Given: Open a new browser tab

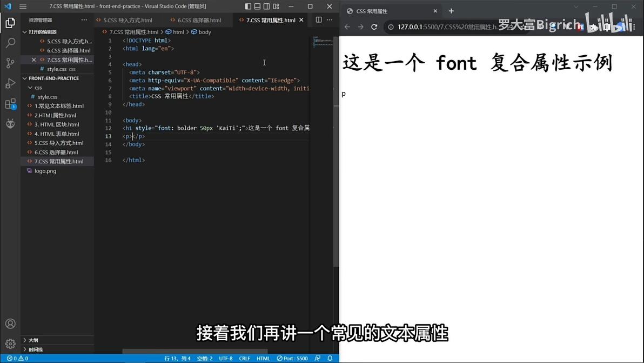Looking at the screenshot, I should 451,11.
